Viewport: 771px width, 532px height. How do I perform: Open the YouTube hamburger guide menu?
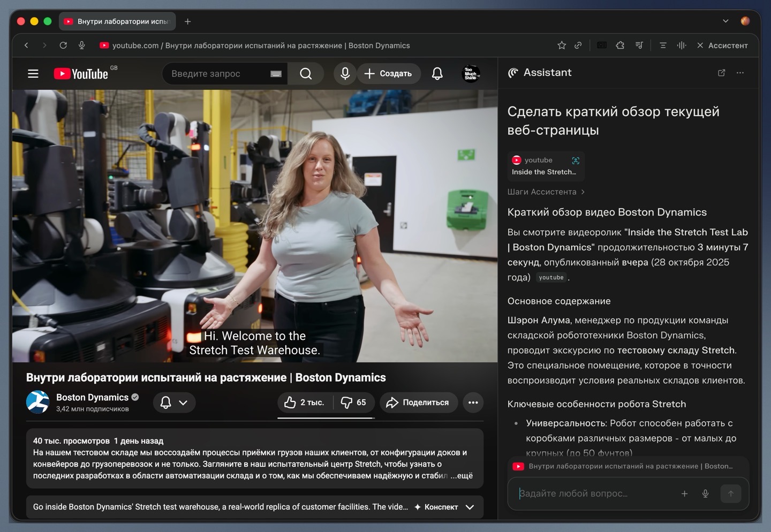[x=33, y=74]
